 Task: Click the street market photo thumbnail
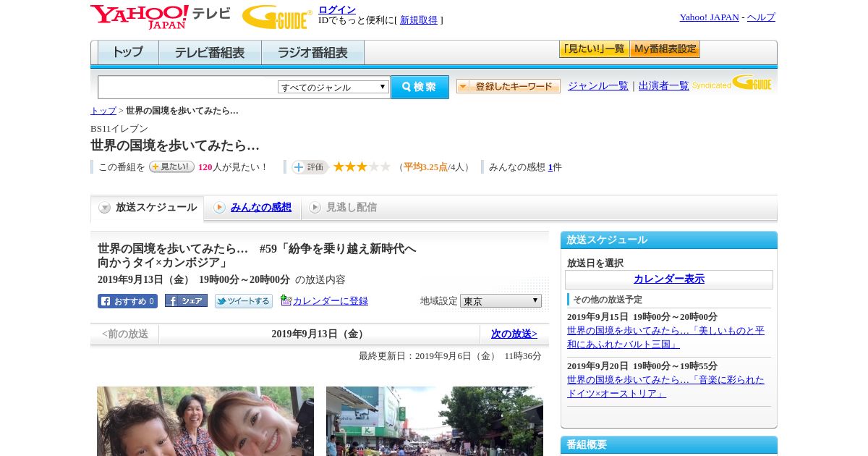pyautogui.click(x=435, y=421)
